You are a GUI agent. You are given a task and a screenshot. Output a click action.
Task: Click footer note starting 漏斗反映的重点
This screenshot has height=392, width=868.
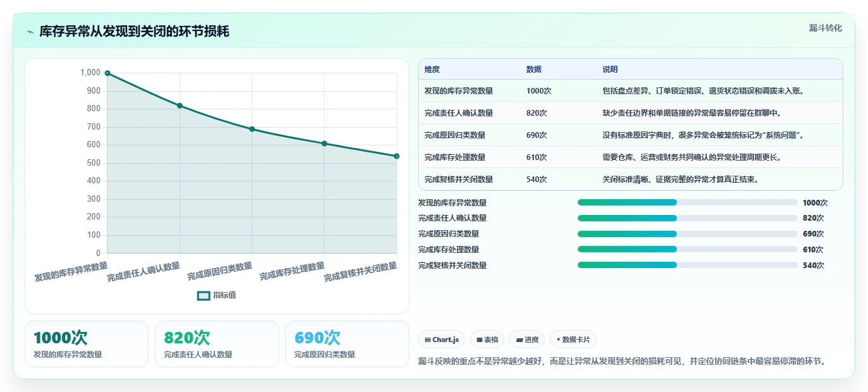point(623,361)
